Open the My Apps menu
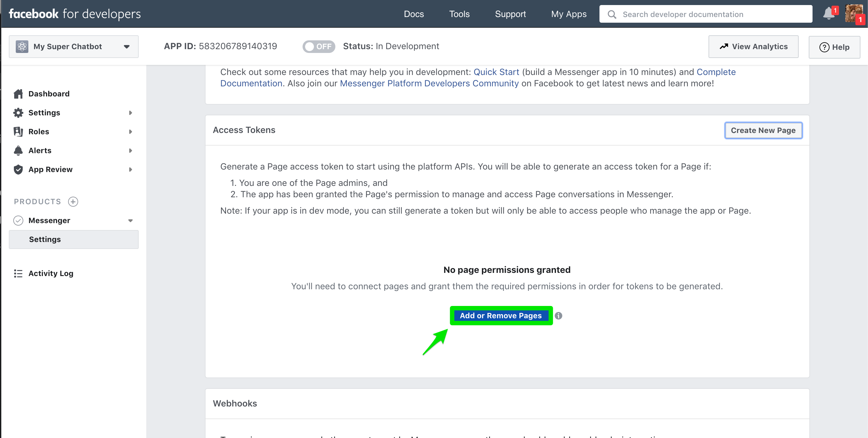Image resolution: width=868 pixels, height=438 pixels. pyautogui.click(x=569, y=14)
